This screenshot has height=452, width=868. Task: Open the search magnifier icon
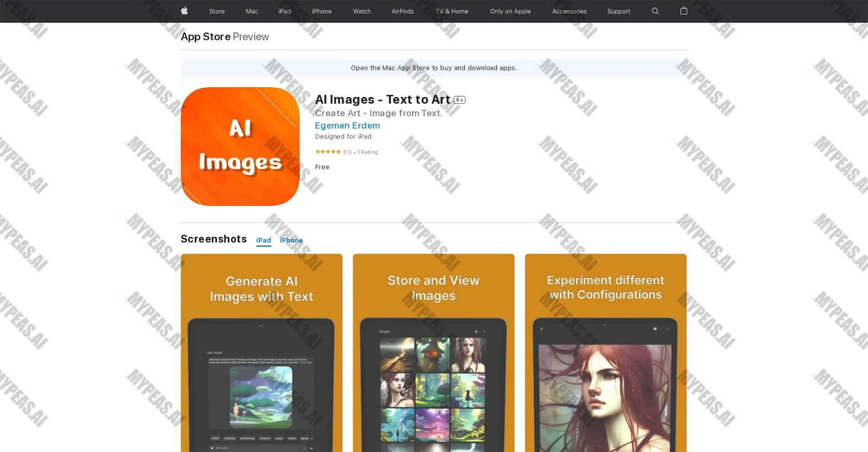[x=655, y=11]
